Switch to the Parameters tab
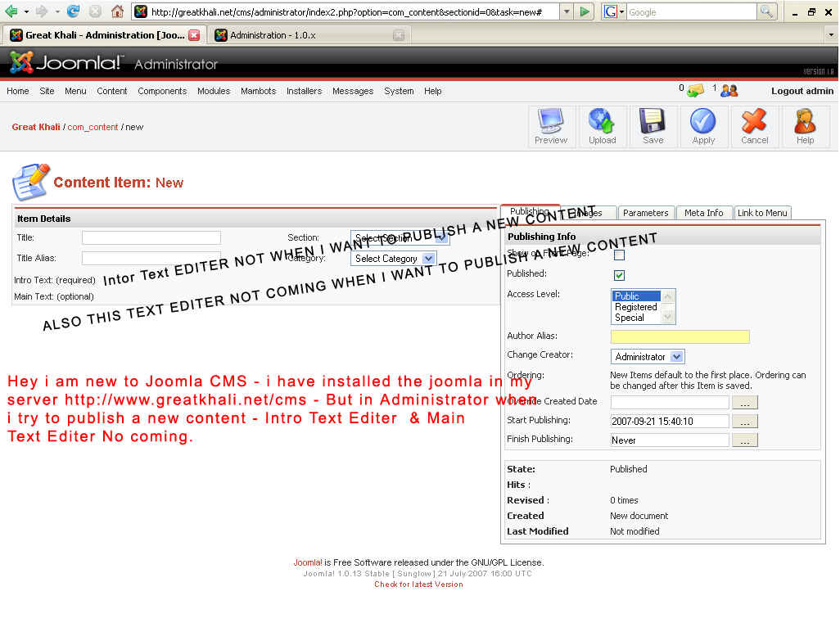Image resolution: width=840 pixels, height=632 pixels. click(645, 213)
